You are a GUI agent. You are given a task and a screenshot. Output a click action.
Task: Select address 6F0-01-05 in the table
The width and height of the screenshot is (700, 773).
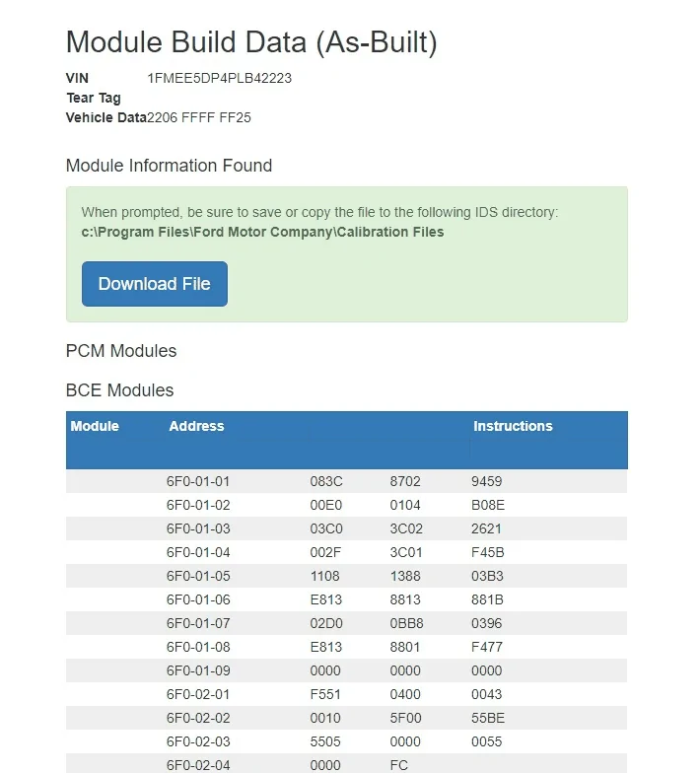pyautogui.click(x=198, y=576)
